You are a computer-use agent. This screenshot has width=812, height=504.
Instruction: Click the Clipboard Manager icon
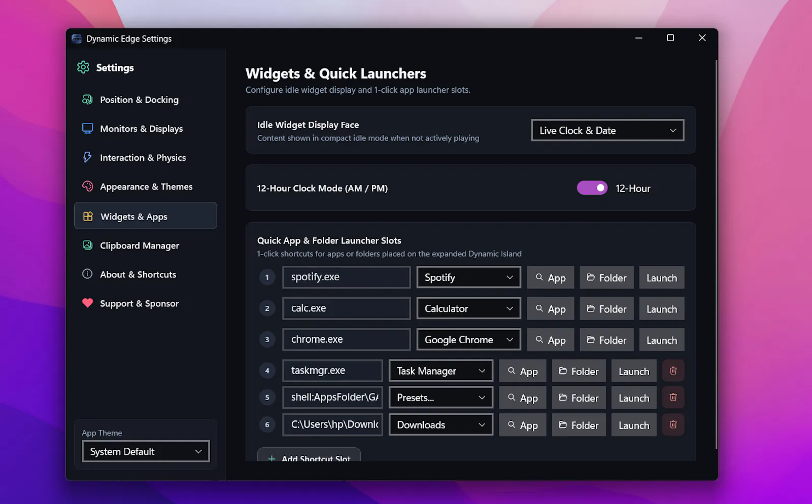click(87, 245)
